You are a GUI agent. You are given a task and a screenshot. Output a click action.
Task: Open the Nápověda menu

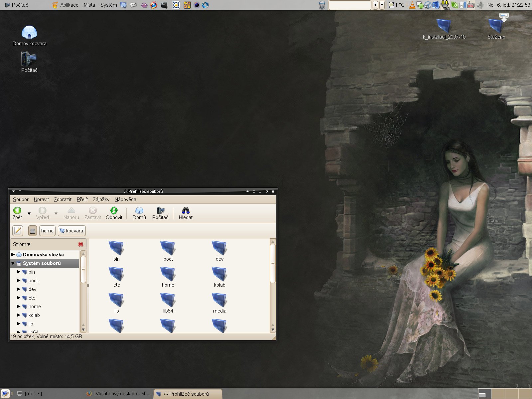(125, 199)
